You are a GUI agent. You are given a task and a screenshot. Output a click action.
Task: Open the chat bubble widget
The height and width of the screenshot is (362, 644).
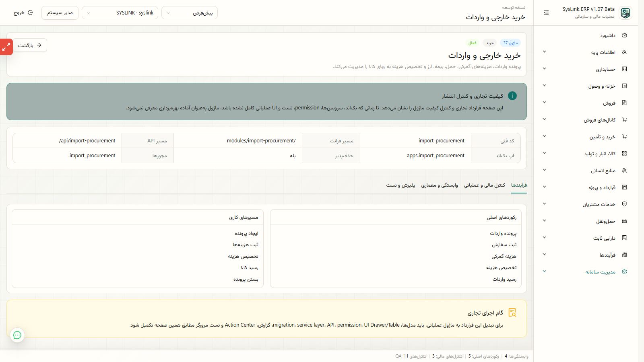pos(17,335)
